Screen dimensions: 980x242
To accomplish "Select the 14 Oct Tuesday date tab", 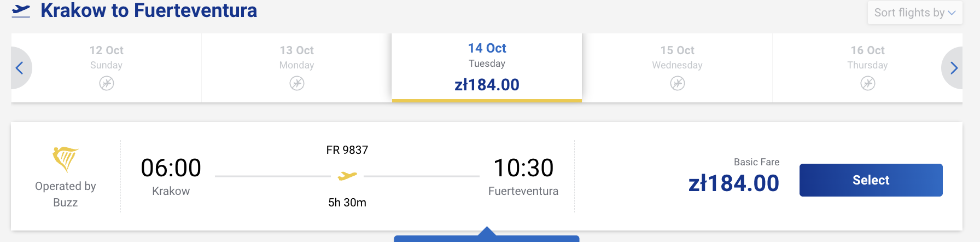I will (487, 67).
